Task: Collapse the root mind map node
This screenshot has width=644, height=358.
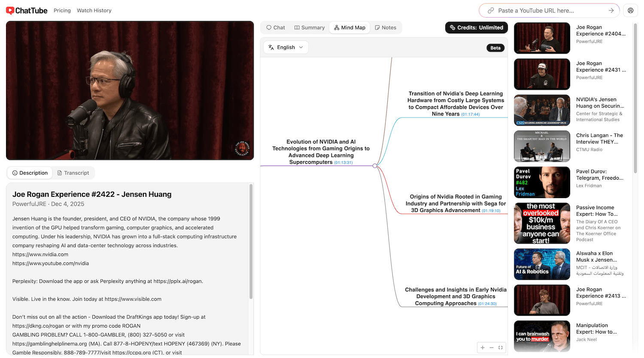Action: [x=376, y=165]
